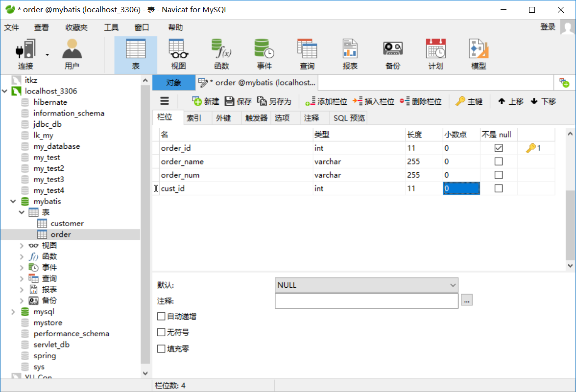The height and width of the screenshot is (392, 576).
Task: Check 无符号 (unsigned) option
Action: 161,332
